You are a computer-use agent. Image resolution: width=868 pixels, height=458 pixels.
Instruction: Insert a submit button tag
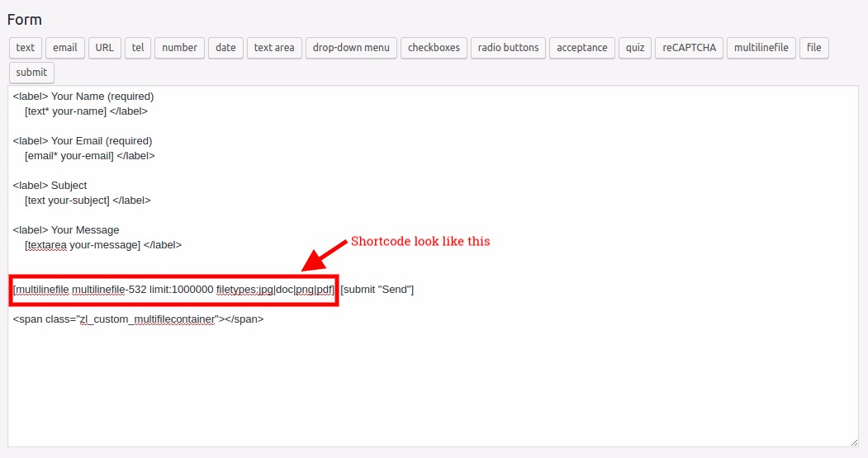point(31,73)
